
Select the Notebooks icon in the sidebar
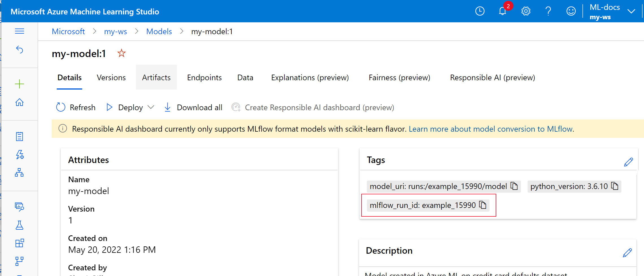coord(19,136)
